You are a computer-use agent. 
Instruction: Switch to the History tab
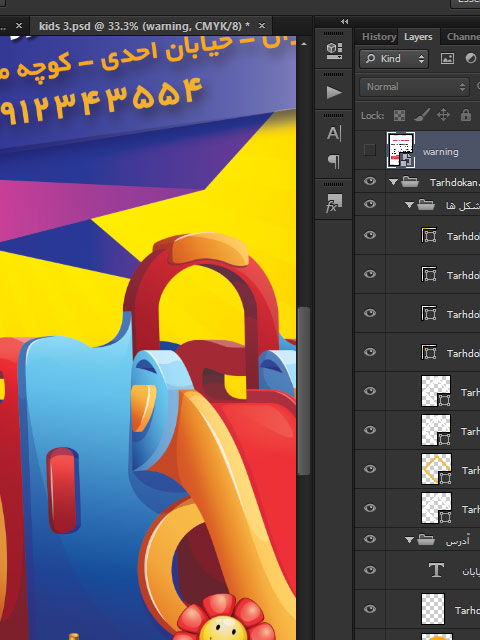tap(379, 37)
